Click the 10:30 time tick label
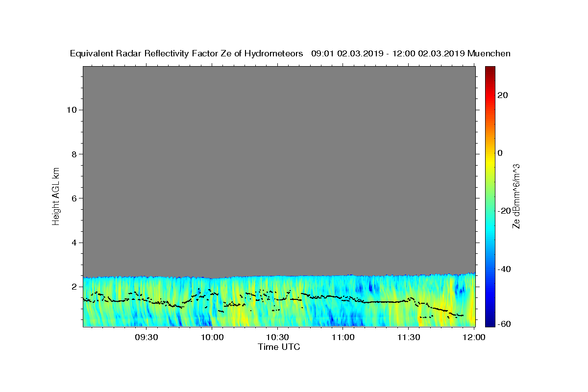 tap(277, 337)
